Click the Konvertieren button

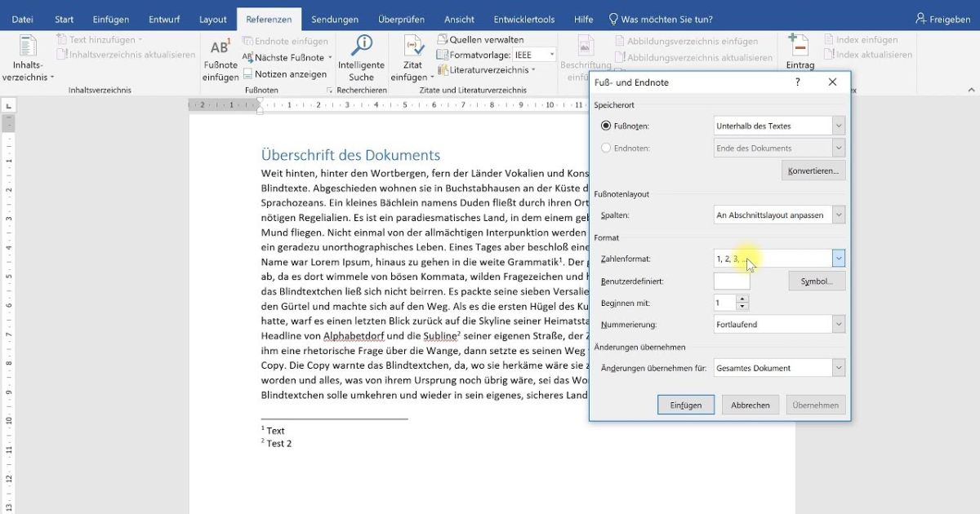click(x=813, y=170)
